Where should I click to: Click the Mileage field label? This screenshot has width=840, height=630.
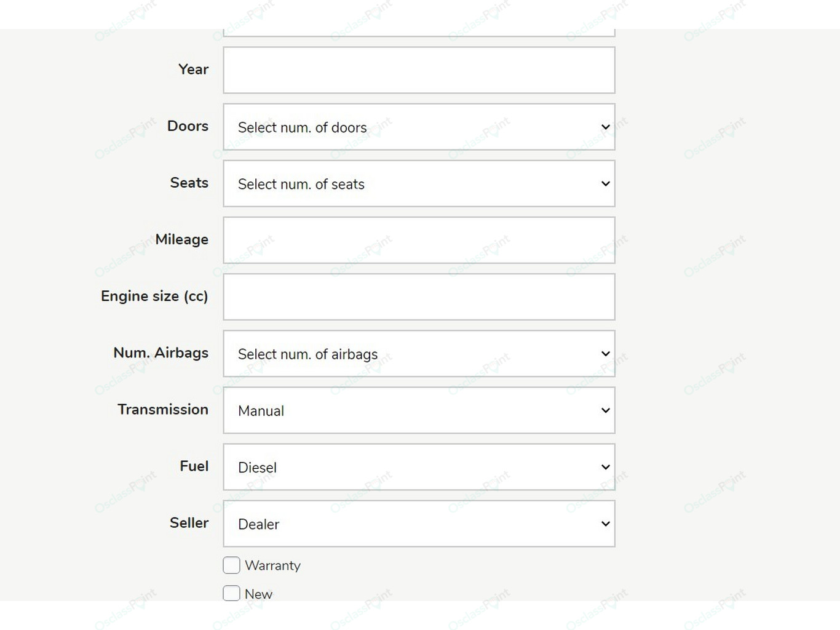pyautogui.click(x=181, y=239)
